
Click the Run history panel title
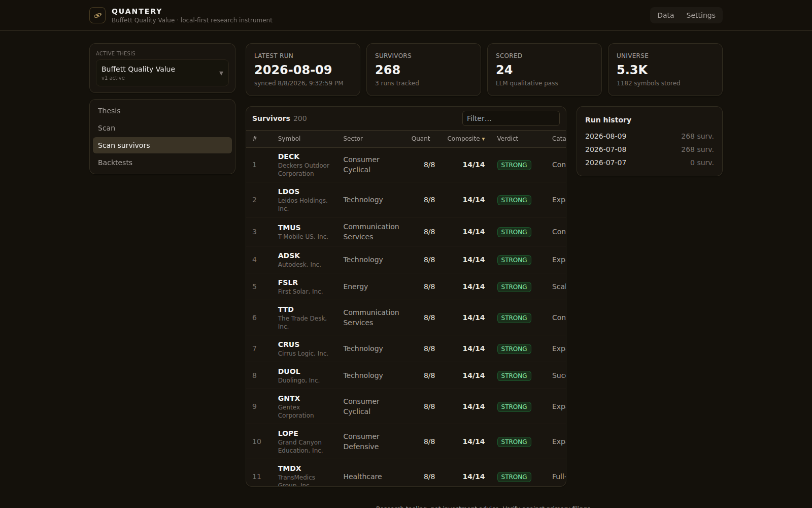coord(608,120)
